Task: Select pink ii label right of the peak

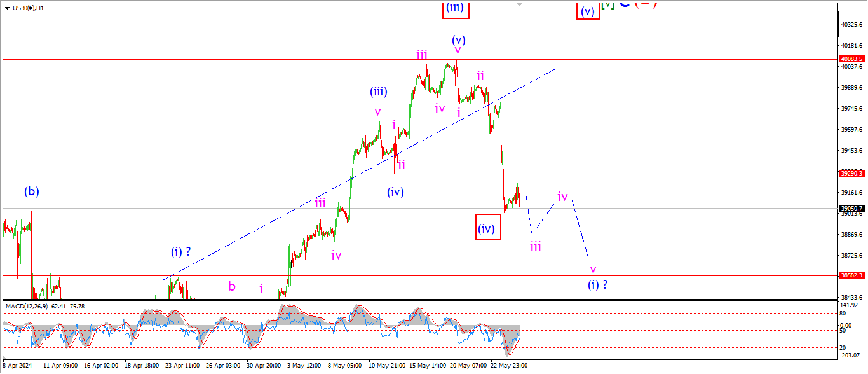Action: click(481, 75)
